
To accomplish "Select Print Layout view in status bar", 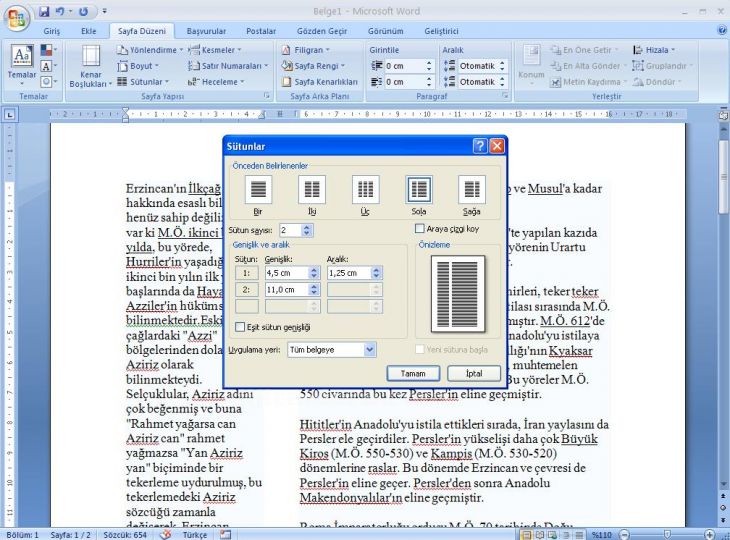I will tap(527, 535).
